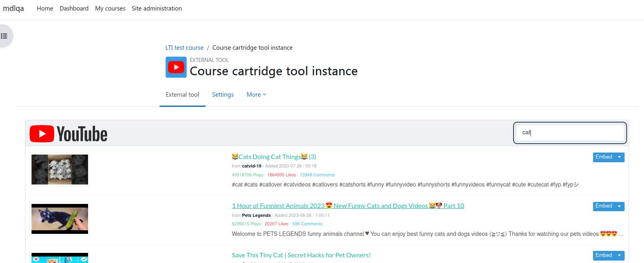The height and width of the screenshot is (263, 644).
Task: Open the cat and cucumber video thumbnail
Action: point(60,219)
